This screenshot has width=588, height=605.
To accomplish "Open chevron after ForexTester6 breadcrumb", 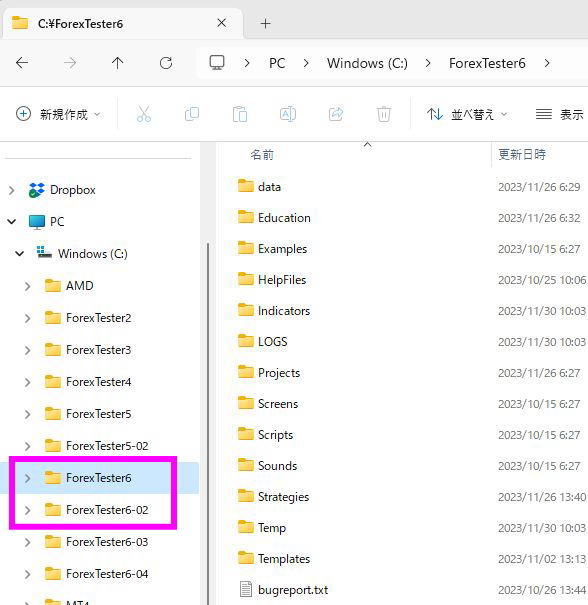I will pyautogui.click(x=547, y=63).
